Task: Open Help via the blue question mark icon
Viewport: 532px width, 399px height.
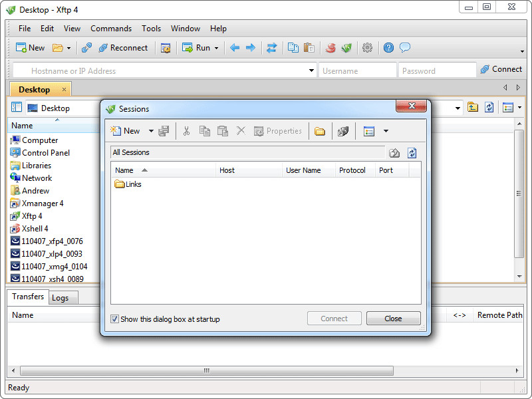Action: pyautogui.click(x=388, y=48)
